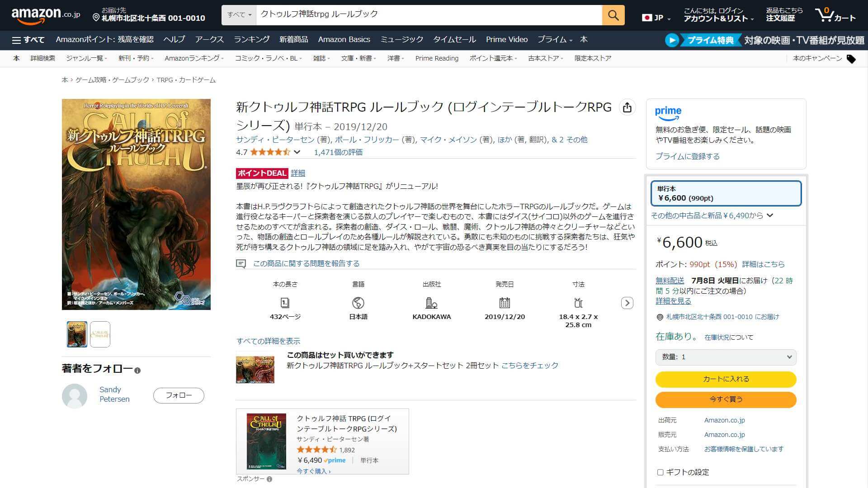
Task: Open the shopping cart icon
Action: 835,15
